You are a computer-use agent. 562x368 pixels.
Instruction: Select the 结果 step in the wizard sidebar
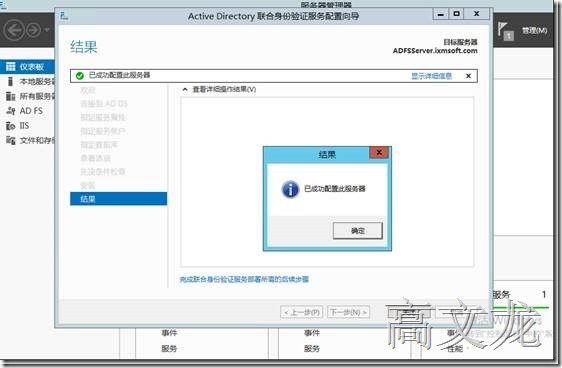pos(119,199)
